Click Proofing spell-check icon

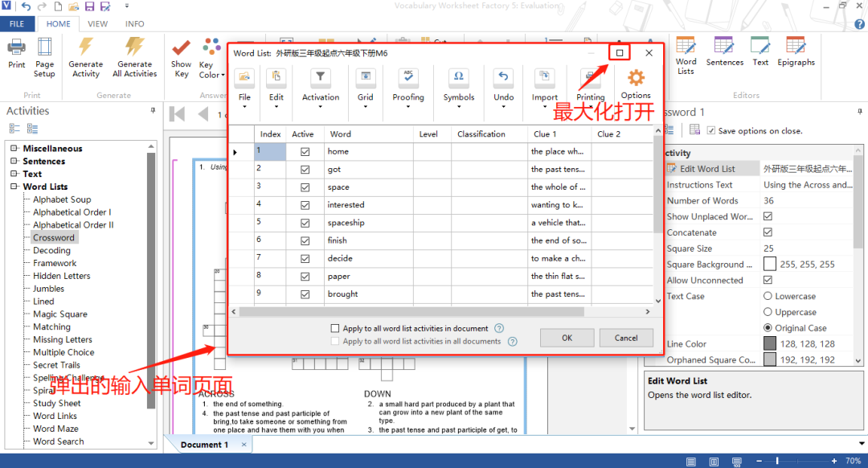(x=408, y=79)
